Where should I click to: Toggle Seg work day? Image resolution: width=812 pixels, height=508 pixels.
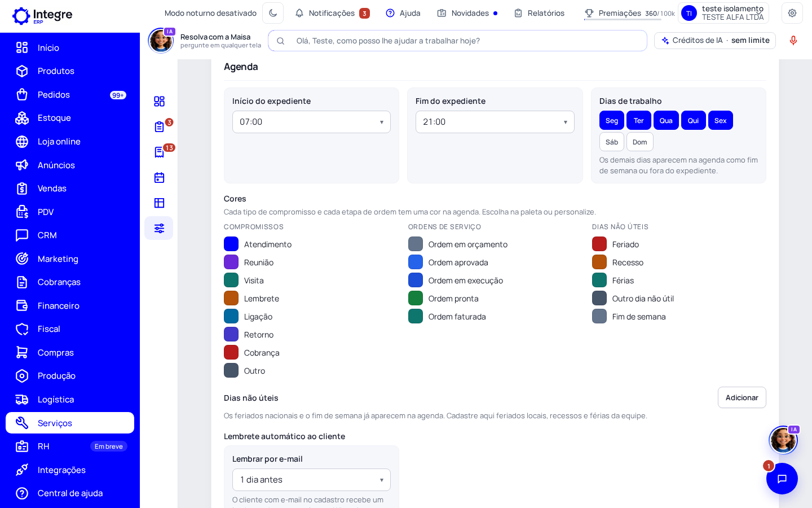[x=612, y=121]
